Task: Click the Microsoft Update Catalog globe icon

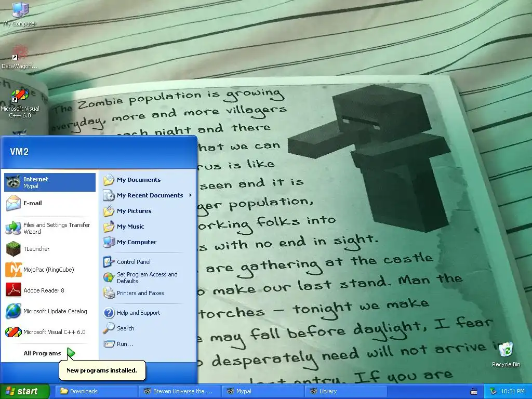Action: point(13,311)
